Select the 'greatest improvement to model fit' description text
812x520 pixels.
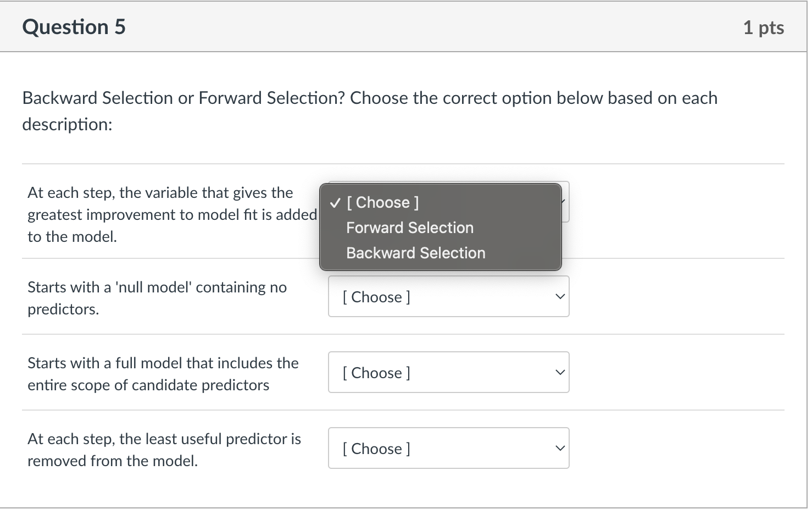coord(165,214)
